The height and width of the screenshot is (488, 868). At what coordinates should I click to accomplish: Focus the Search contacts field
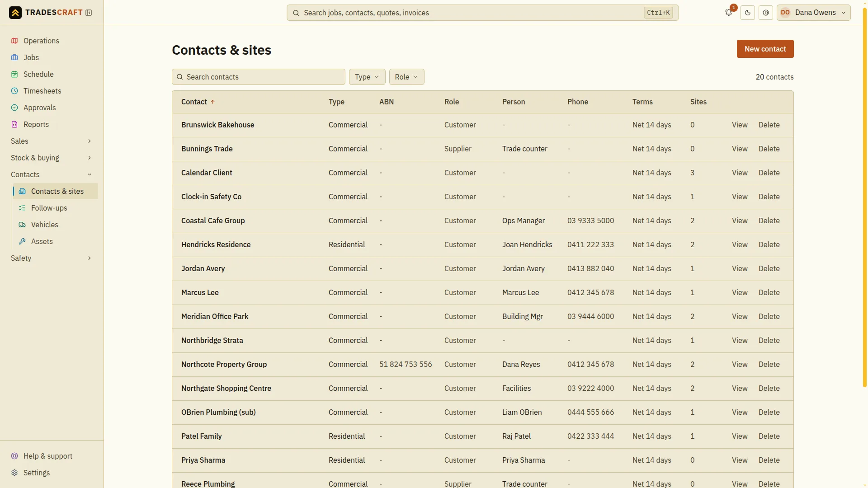pyautogui.click(x=259, y=77)
